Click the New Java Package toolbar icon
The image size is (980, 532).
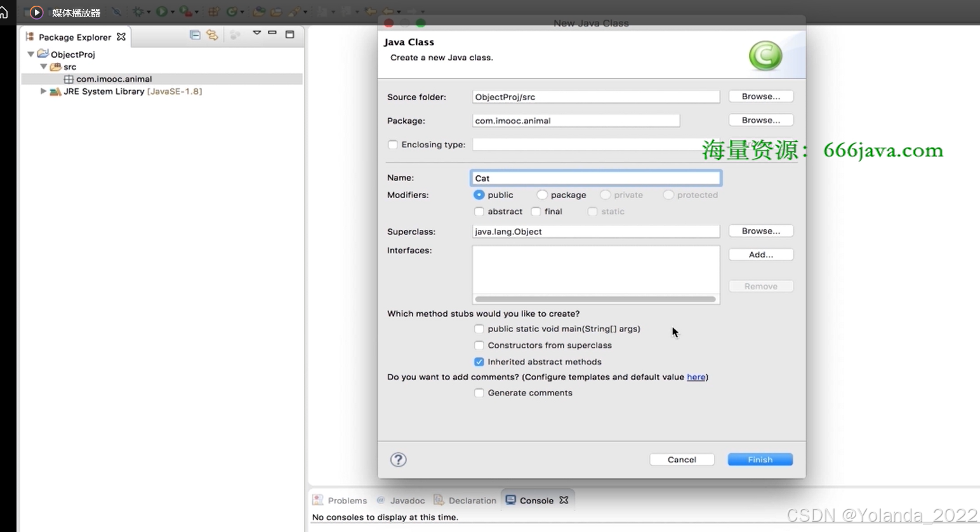click(x=214, y=11)
